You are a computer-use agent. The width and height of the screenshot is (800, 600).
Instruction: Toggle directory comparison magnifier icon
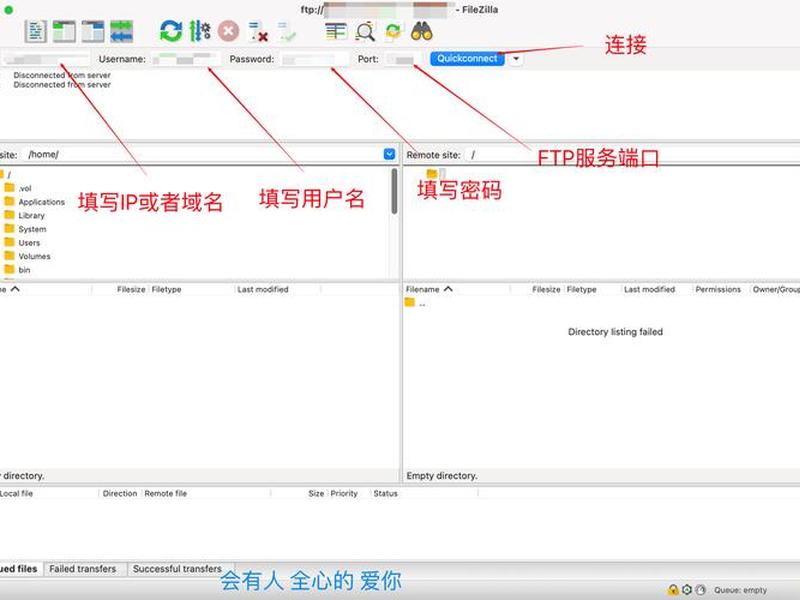[x=365, y=32]
